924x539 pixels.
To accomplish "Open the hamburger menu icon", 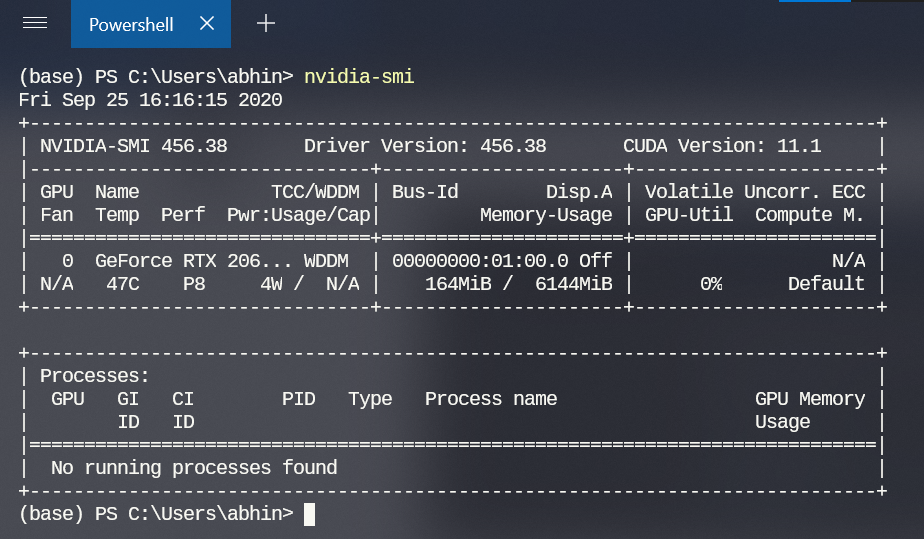I will (35, 23).
